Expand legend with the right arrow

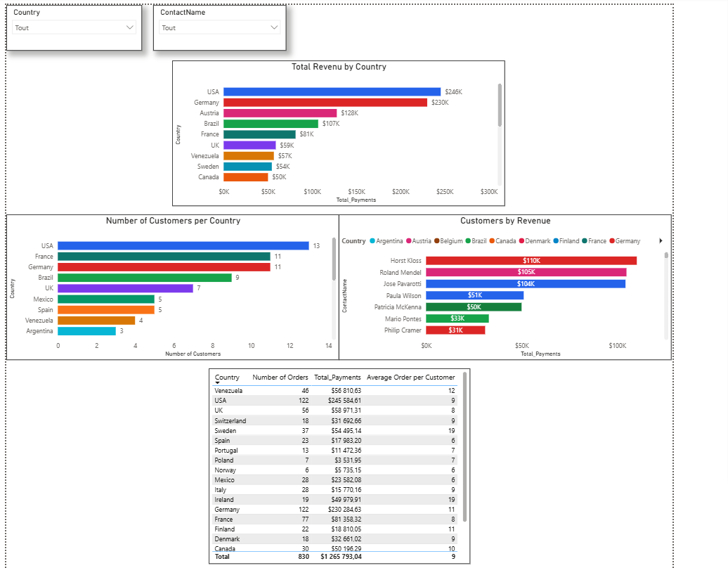(x=661, y=240)
